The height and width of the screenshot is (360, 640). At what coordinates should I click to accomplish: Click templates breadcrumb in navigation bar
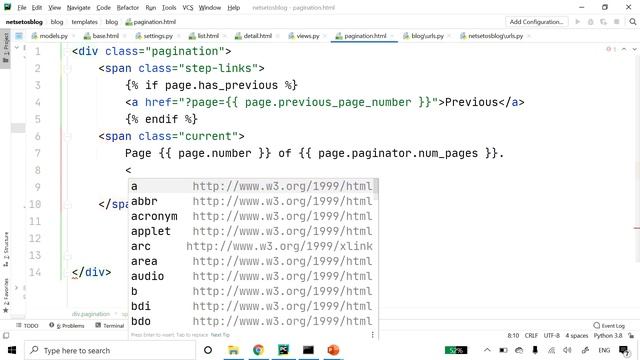(84, 22)
